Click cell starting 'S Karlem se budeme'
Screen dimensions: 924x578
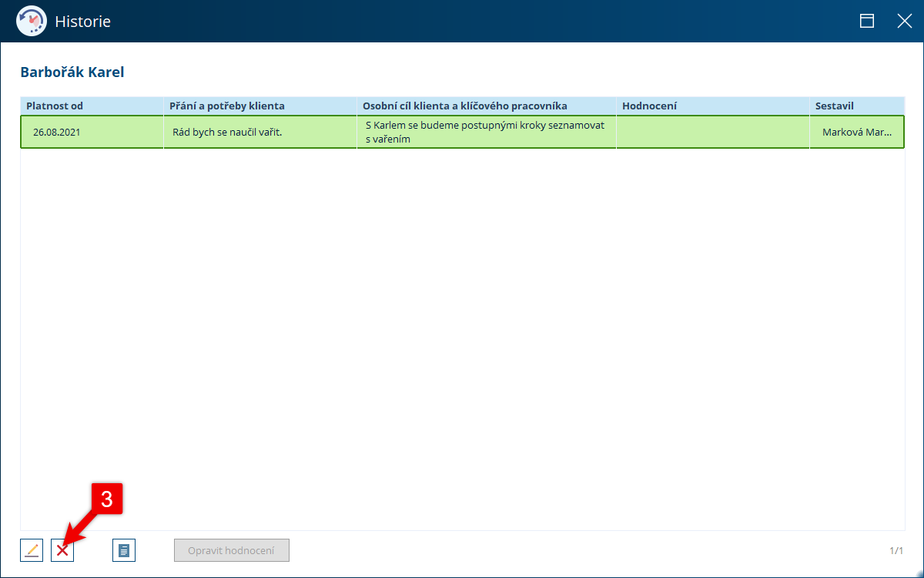(x=487, y=132)
